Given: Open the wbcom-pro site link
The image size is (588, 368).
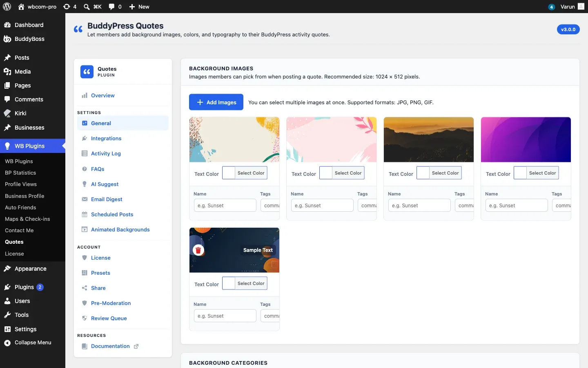Looking at the screenshot, I should pos(37,7).
